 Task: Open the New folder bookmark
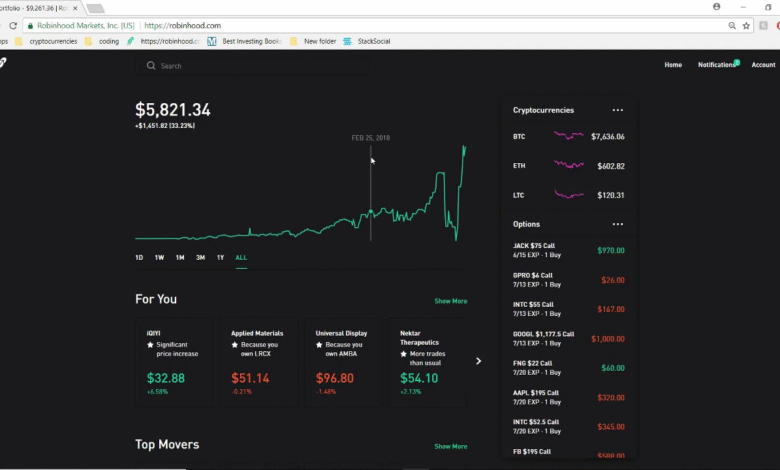point(313,41)
